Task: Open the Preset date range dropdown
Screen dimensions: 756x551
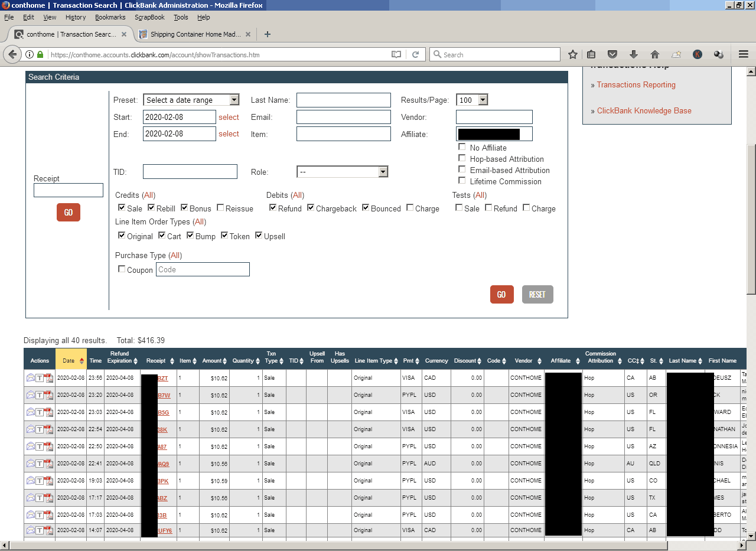Action: coord(191,100)
